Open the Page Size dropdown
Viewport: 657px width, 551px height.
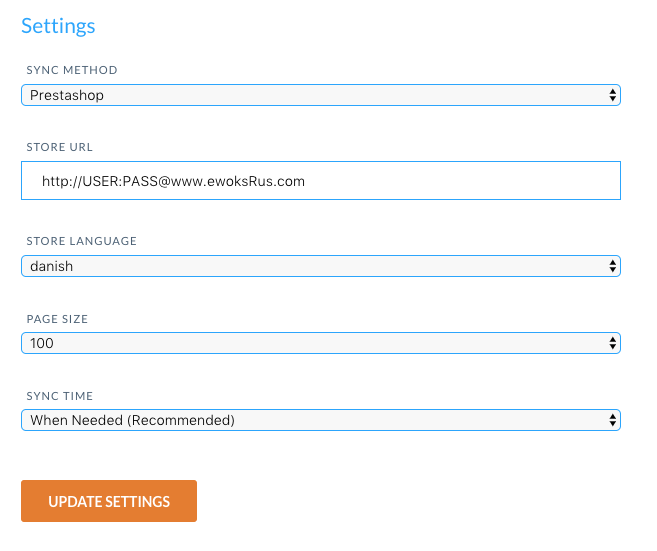(x=320, y=343)
